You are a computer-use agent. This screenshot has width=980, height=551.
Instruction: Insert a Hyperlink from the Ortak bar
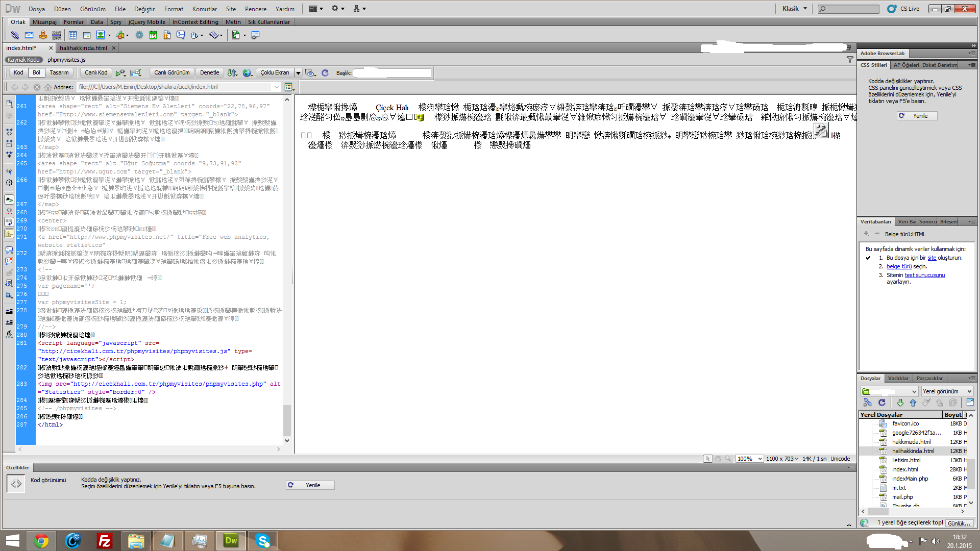(15, 35)
